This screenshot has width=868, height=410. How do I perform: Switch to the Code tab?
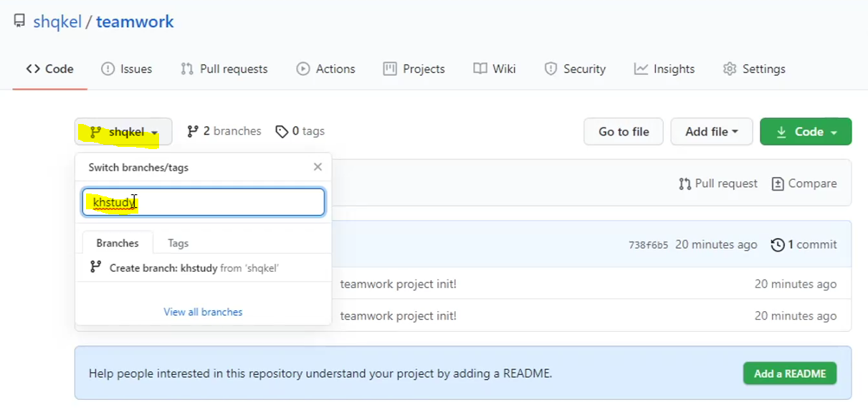50,69
